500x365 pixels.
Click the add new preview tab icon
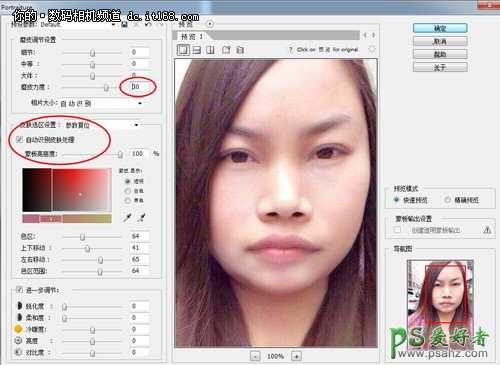tap(226, 50)
